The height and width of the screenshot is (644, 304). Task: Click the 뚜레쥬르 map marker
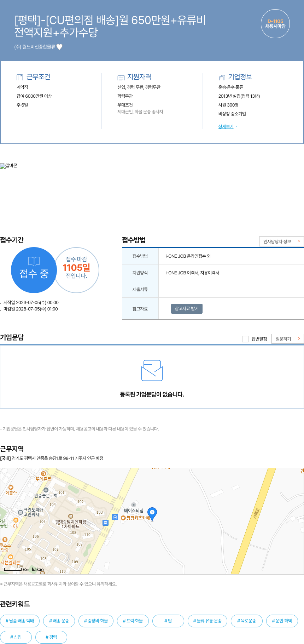tap(43, 474)
